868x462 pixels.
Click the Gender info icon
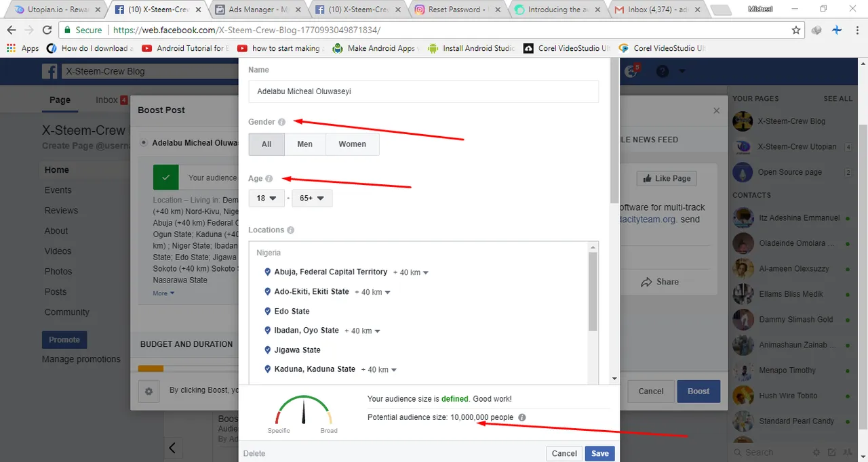pyautogui.click(x=281, y=122)
